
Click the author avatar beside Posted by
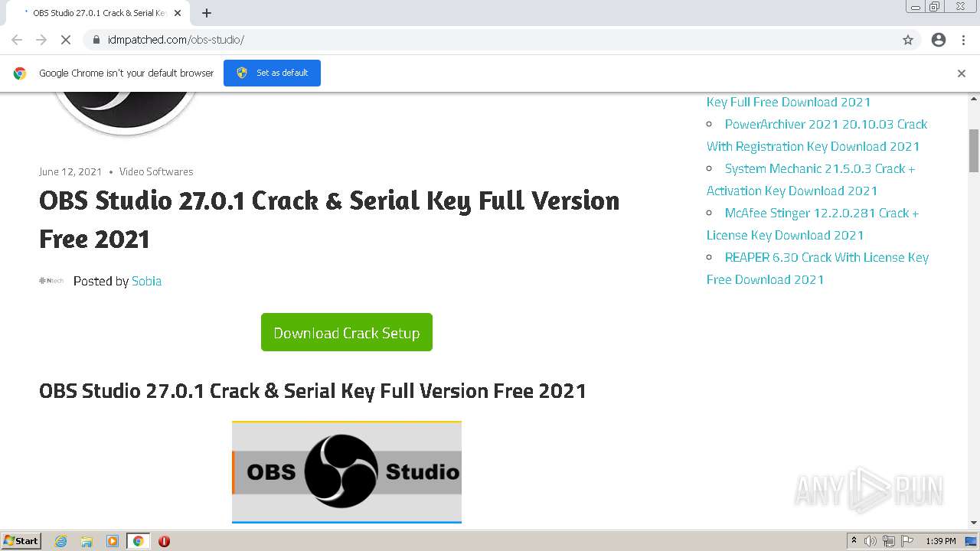click(x=51, y=281)
